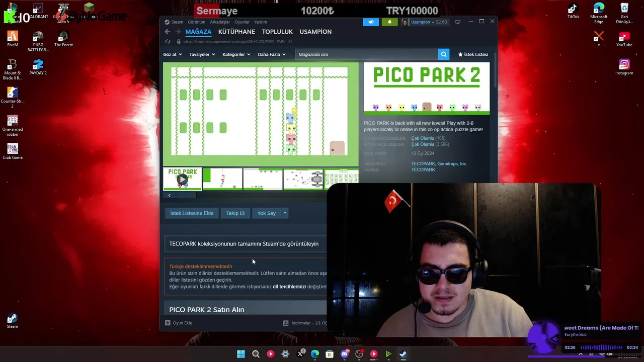644x362 pixels.
Task: Open PAYDAY 2 desktop shortcut
Action: [38, 67]
